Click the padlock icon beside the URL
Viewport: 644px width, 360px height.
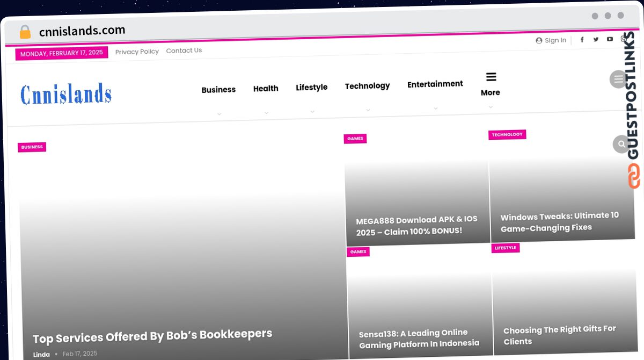(x=25, y=32)
